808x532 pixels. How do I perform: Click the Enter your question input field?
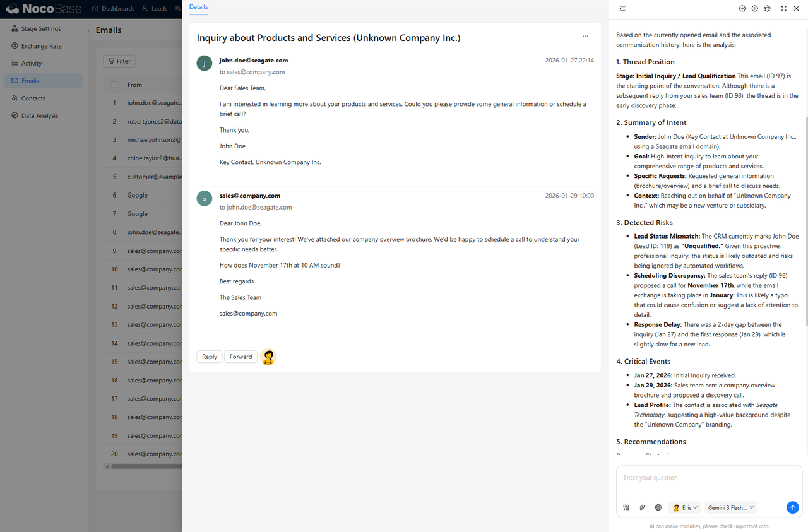pyautogui.click(x=709, y=478)
